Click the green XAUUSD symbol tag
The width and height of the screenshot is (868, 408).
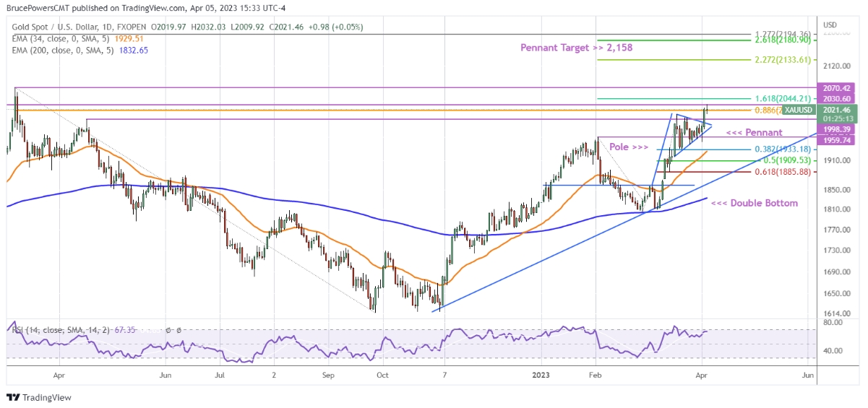[x=797, y=110]
